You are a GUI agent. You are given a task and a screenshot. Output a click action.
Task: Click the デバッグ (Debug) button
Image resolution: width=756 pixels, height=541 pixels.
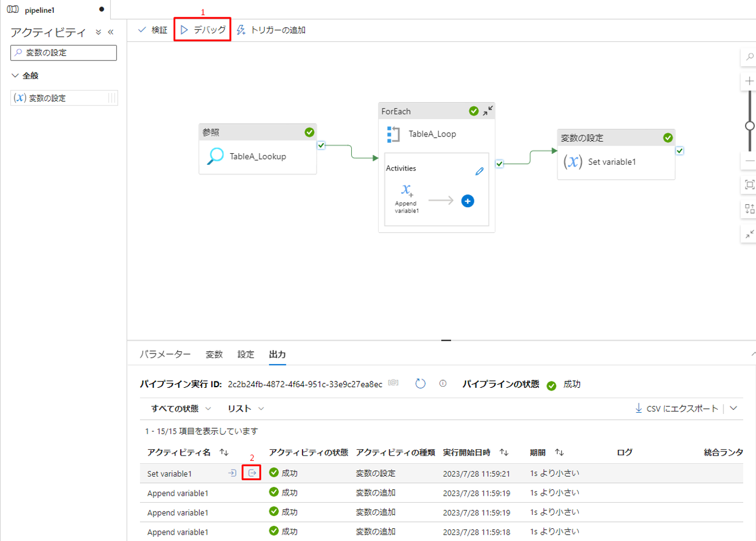[x=203, y=30]
